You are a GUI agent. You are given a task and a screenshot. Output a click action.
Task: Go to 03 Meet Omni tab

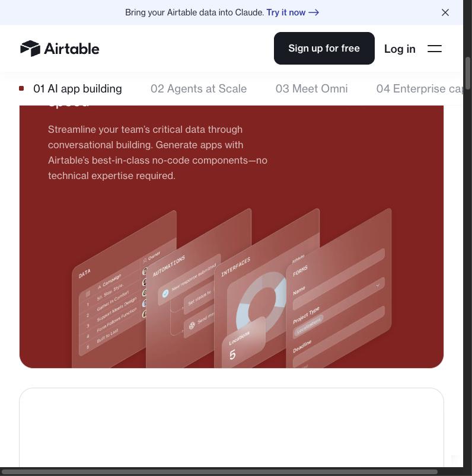tap(311, 89)
